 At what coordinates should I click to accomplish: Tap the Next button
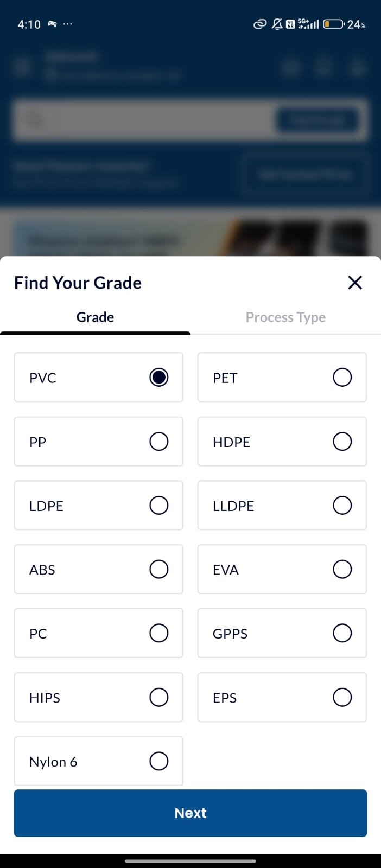point(190,813)
